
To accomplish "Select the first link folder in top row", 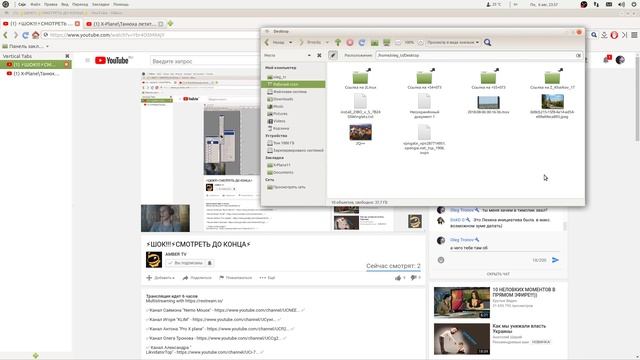I will click(x=360, y=78).
